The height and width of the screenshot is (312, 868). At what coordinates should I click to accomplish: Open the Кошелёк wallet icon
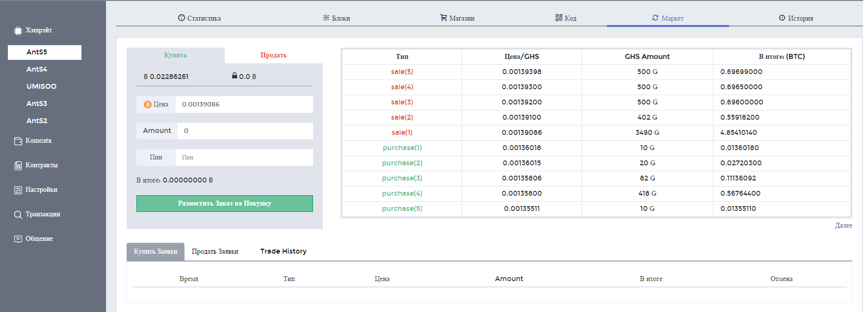click(x=18, y=141)
